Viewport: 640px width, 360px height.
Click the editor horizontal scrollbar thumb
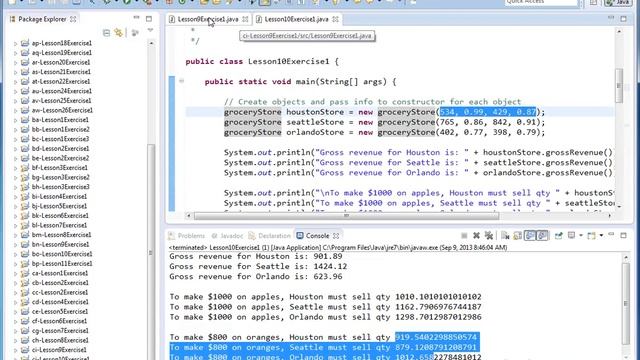coord(347,216)
